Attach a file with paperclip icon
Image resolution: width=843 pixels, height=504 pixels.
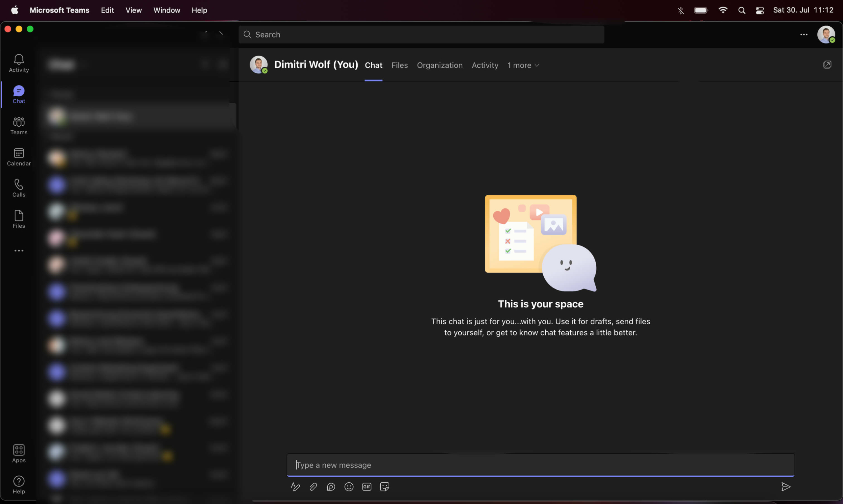313,487
